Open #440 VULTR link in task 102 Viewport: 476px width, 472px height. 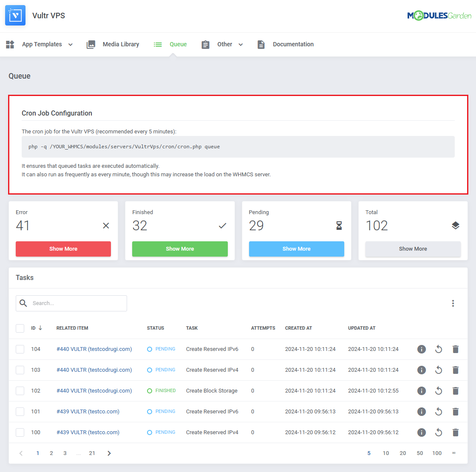[x=94, y=391]
